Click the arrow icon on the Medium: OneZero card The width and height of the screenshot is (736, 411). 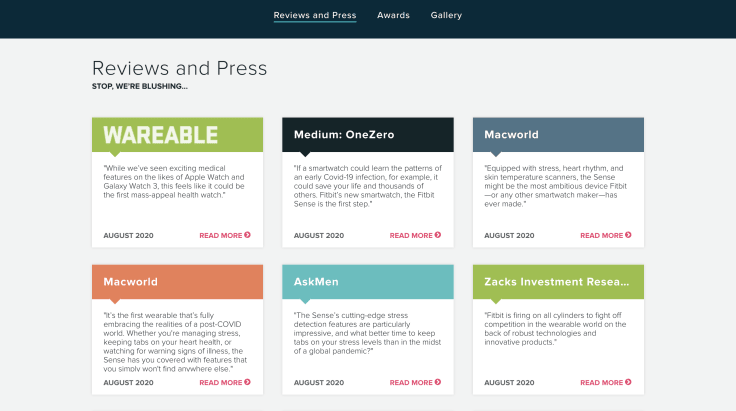pyautogui.click(x=438, y=235)
